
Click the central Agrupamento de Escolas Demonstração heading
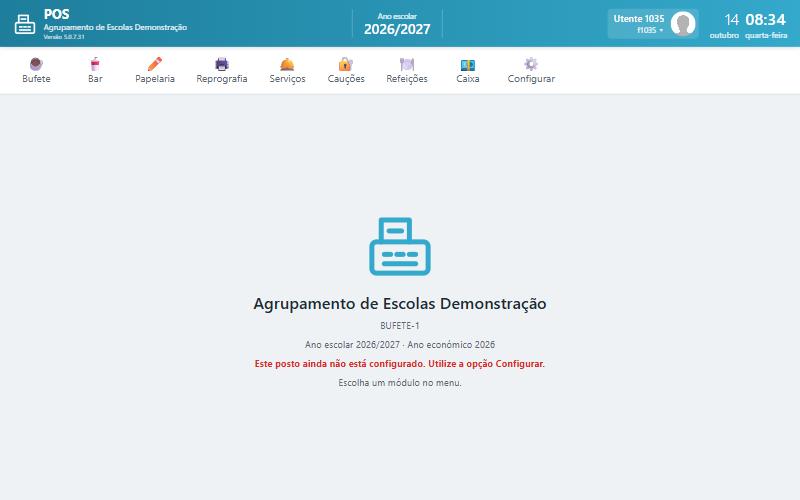400,304
